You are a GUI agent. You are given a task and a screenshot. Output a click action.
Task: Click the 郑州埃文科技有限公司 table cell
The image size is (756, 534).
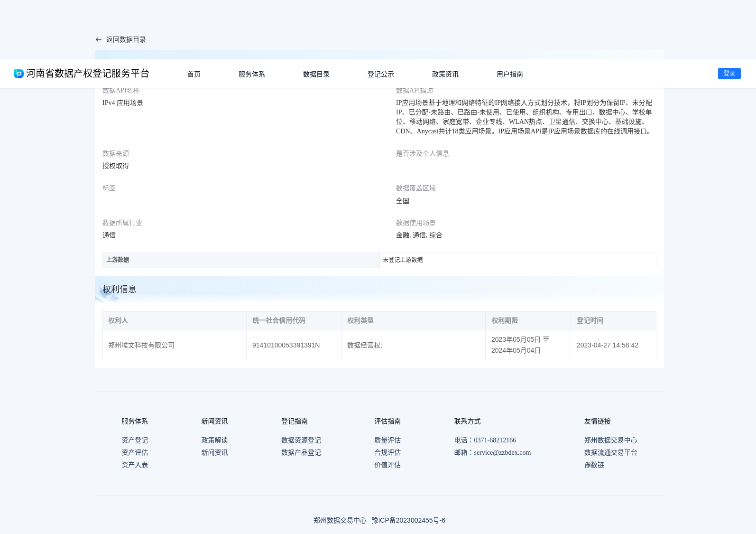tap(175, 345)
